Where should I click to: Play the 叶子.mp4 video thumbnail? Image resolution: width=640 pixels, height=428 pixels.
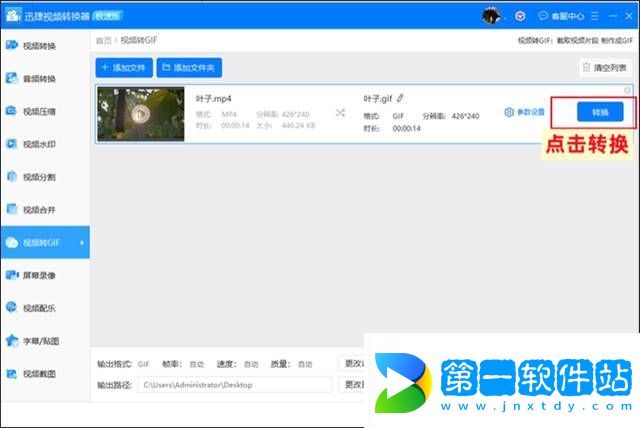141,114
